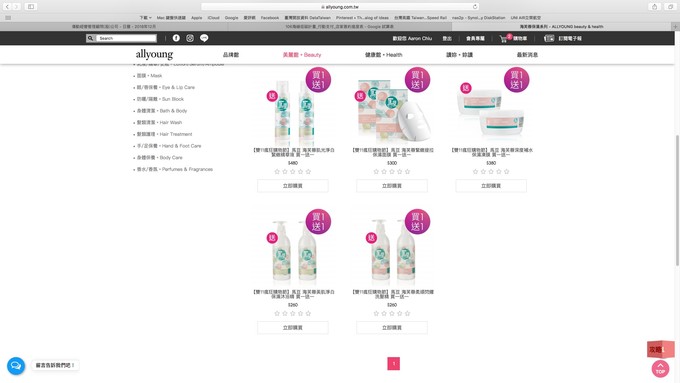
Task: Open the Instagram icon in header
Action: click(x=190, y=38)
